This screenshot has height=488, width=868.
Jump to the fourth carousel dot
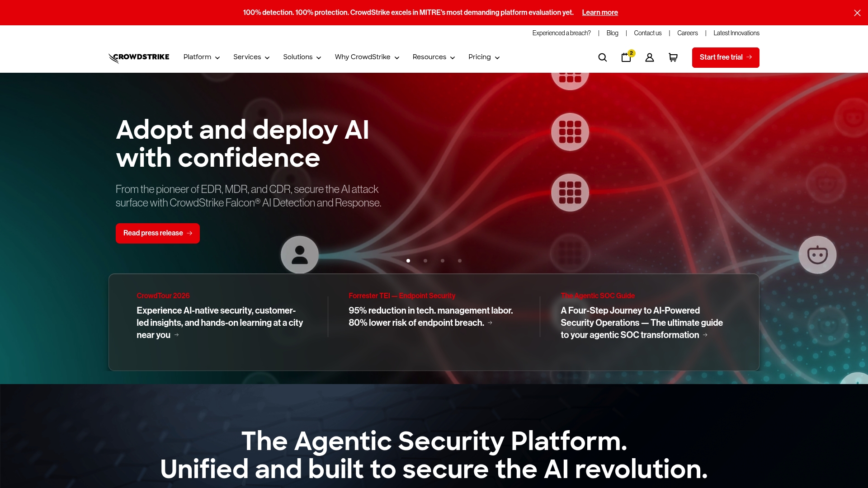460,261
